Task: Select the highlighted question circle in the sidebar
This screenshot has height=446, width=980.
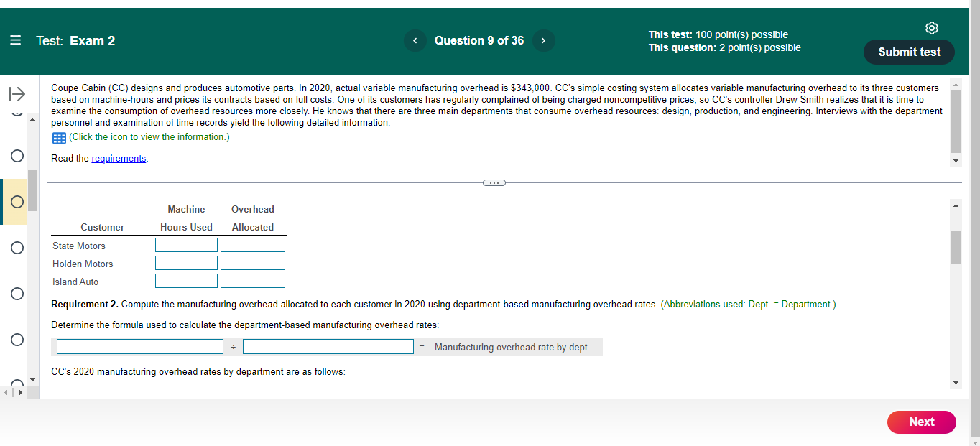Action: (16, 202)
